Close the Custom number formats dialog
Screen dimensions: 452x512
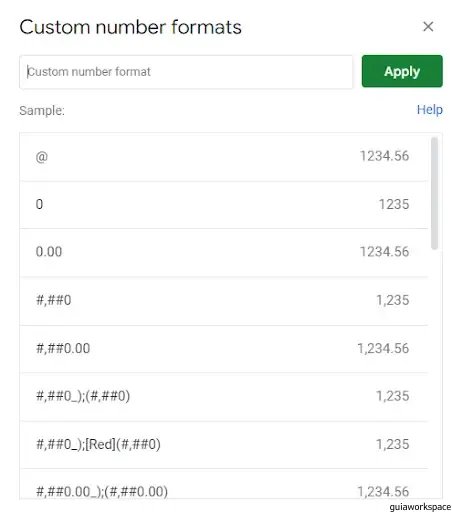428,27
